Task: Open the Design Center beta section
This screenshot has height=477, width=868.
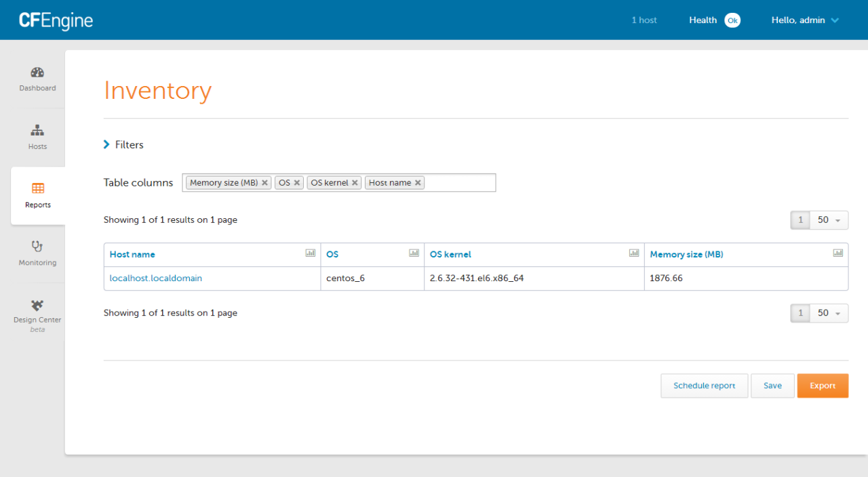Action: (x=37, y=312)
